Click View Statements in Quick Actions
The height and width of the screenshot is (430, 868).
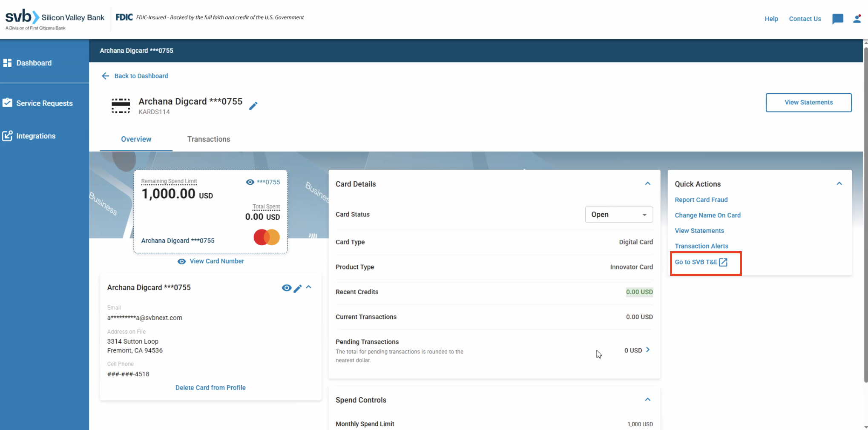pyautogui.click(x=699, y=231)
